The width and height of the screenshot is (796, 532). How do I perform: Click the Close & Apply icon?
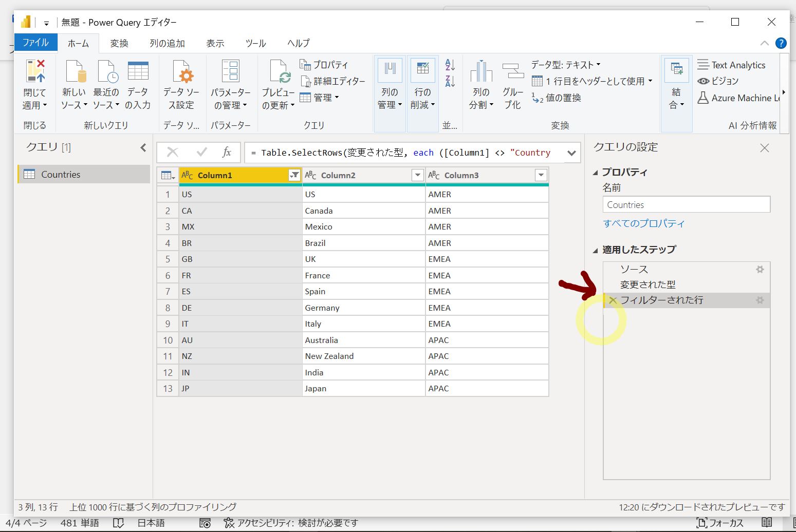pyautogui.click(x=35, y=71)
